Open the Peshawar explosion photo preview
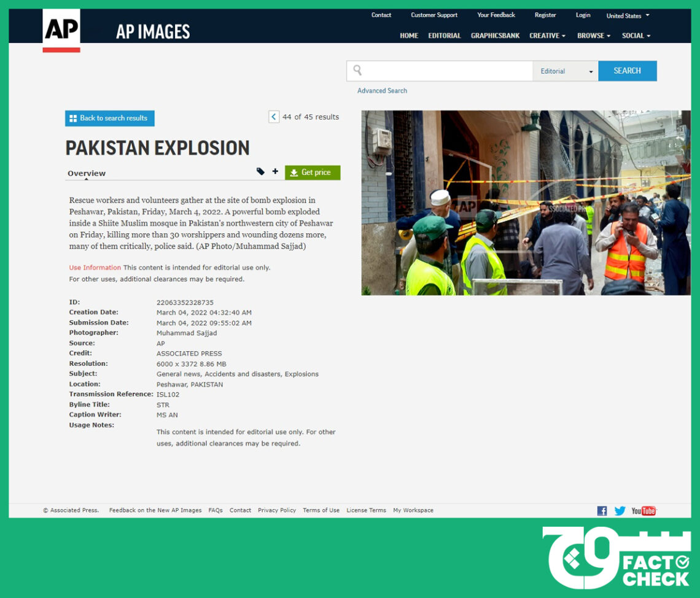Screen dimensions: 700x598 click(526, 203)
